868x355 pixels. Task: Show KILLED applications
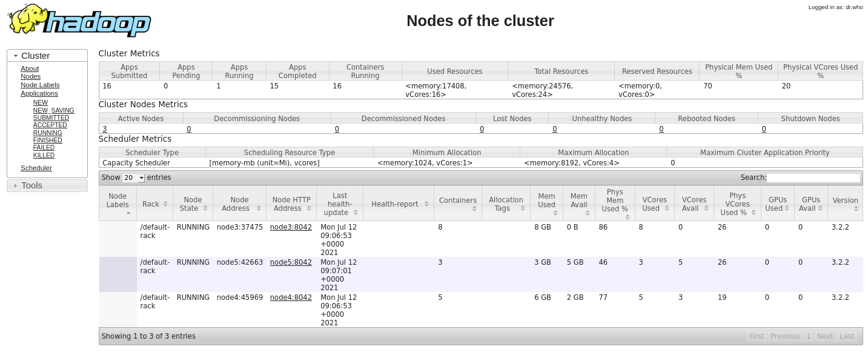coord(44,155)
